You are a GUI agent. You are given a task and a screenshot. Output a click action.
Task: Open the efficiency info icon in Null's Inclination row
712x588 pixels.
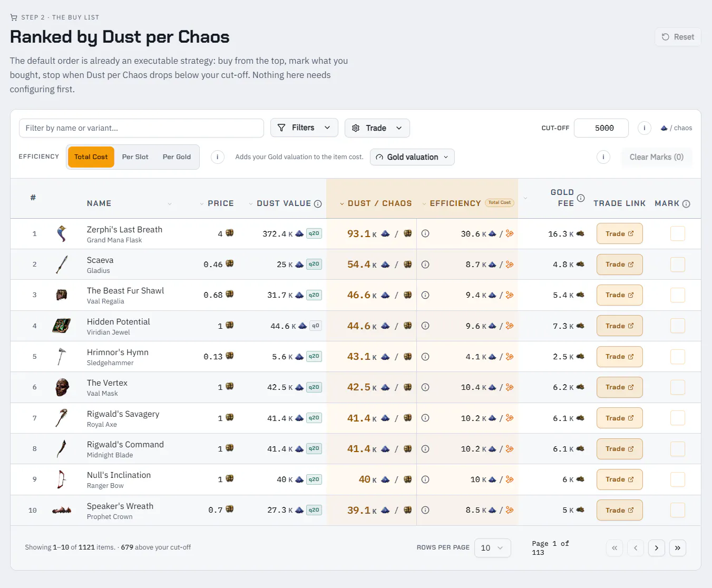point(425,479)
